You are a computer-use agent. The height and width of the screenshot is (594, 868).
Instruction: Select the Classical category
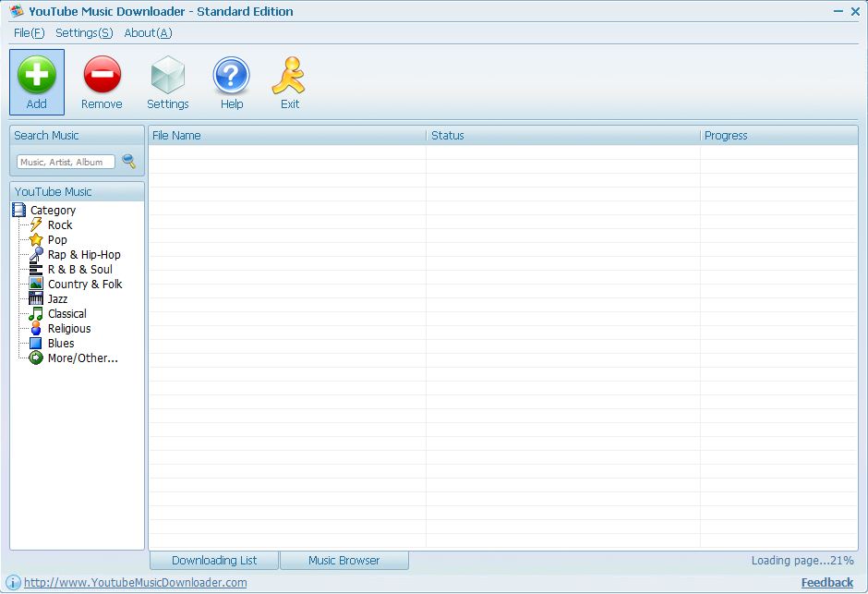click(67, 314)
